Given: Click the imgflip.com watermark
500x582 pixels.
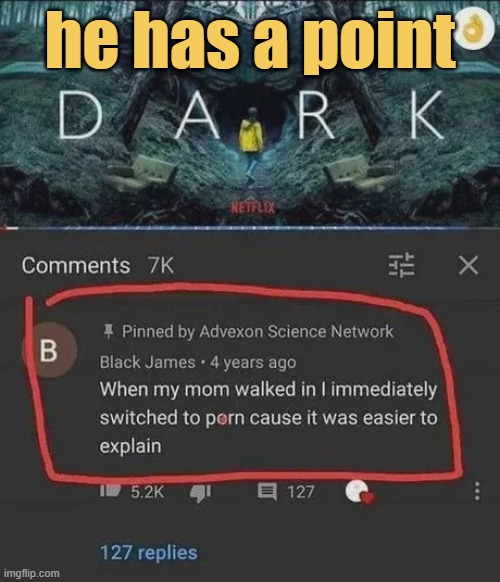Looking at the screenshot, I should pyautogui.click(x=32, y=573).
